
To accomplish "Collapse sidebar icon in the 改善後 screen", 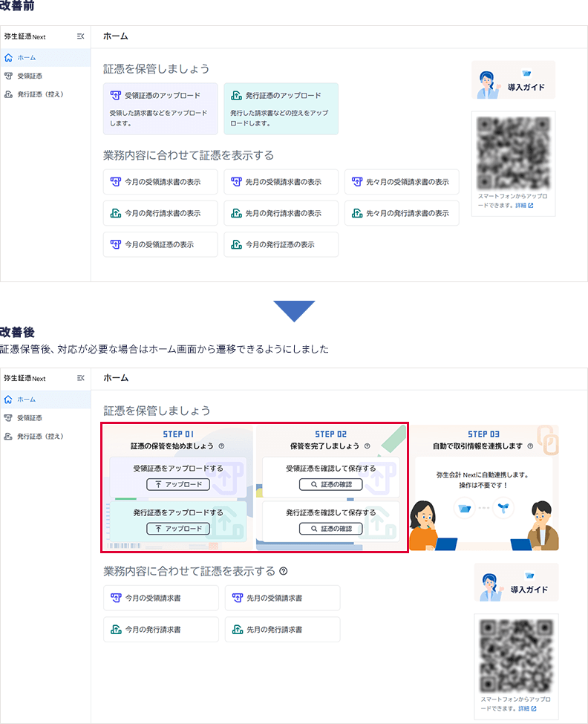I will pos(80,378).
